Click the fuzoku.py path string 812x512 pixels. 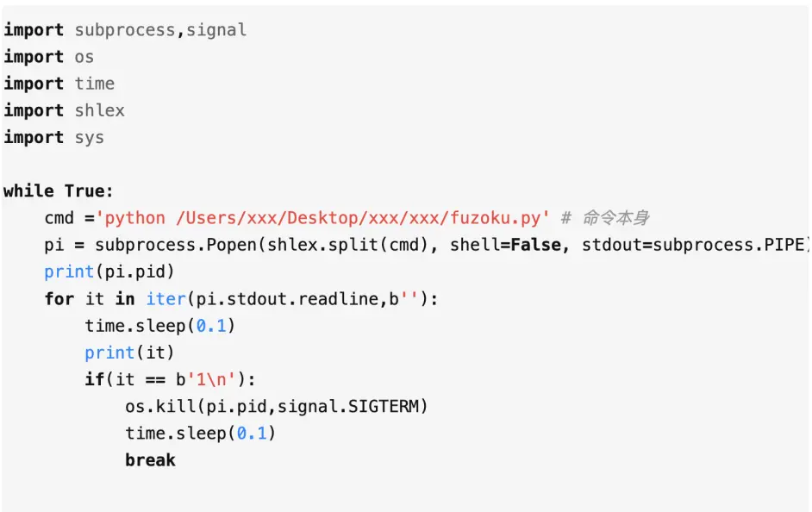[322, 218]
